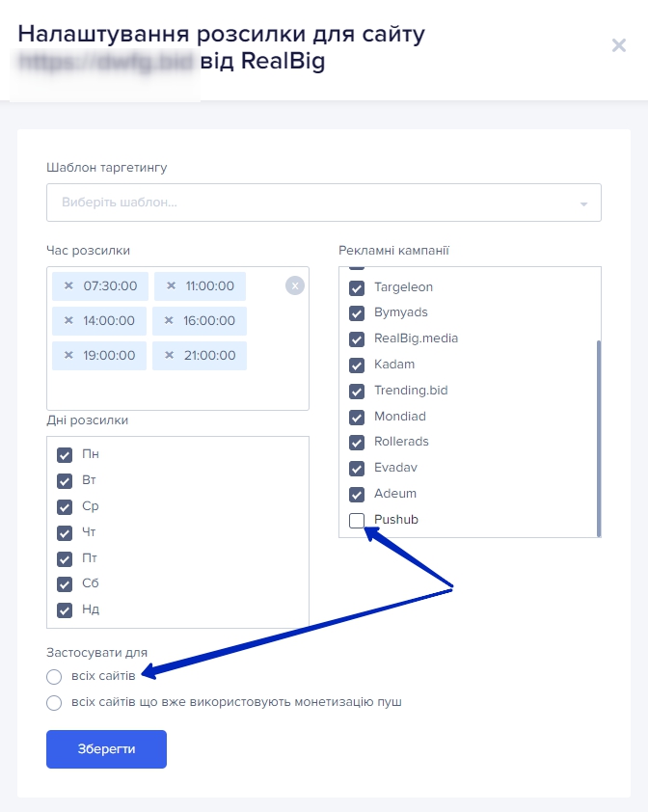Remove the 11:00:00 time tag

tap(171, 285)
